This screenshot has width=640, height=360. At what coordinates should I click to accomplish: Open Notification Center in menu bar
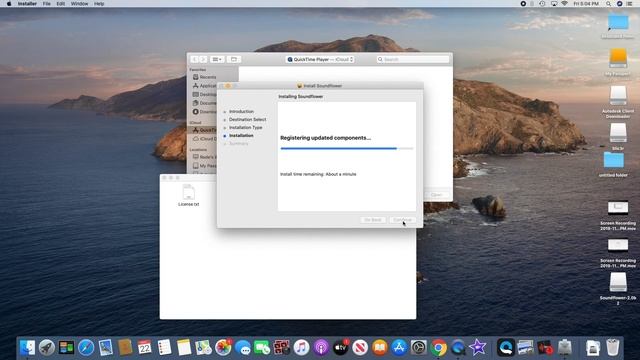tap(630, 4)
